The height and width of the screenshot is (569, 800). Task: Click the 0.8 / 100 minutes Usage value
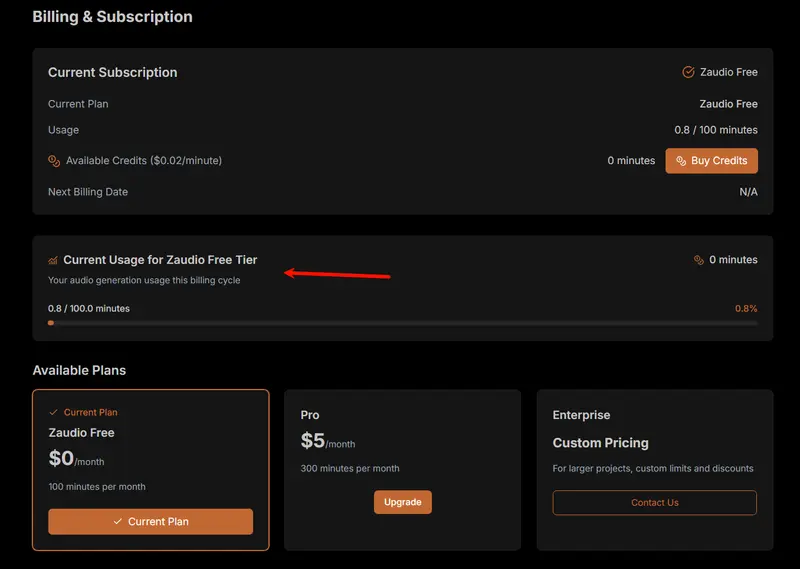[x=715, y=130]
